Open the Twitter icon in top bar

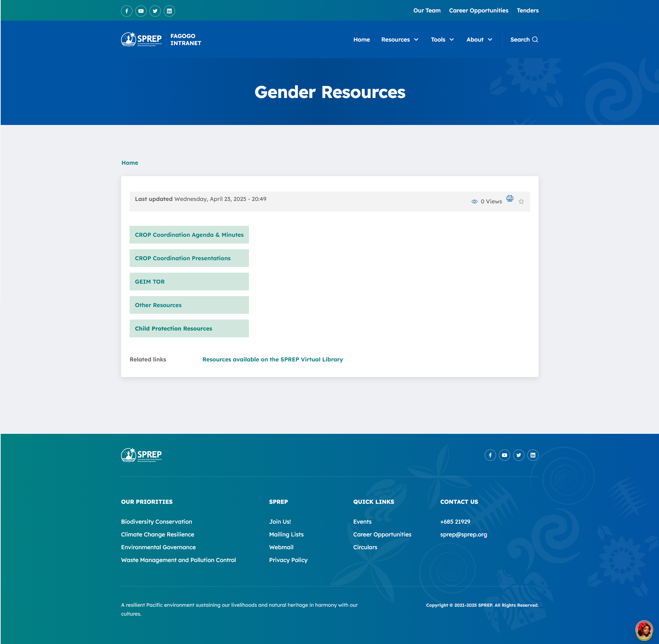point(155,11)
